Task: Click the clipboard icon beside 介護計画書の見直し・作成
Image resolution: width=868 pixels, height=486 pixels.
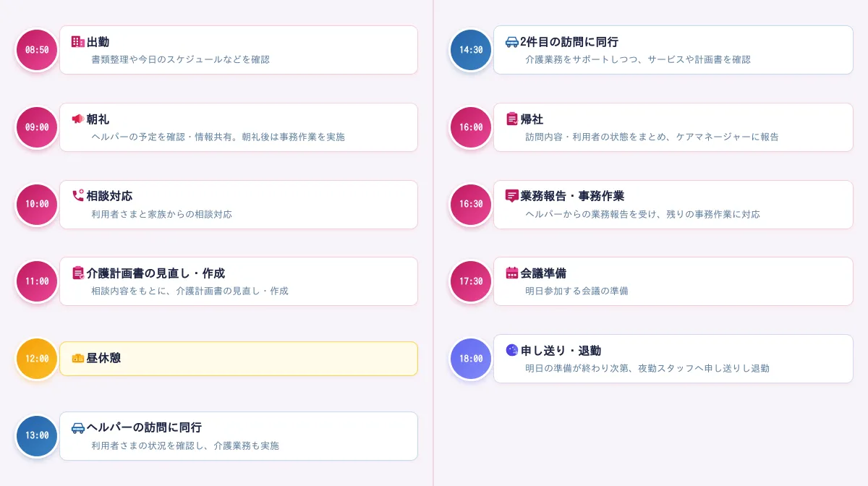Action: tap(78, 273)
